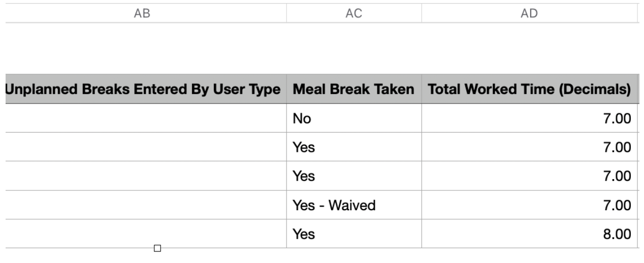Click empty Unplanned Breaks cell in "Yes - Waived" row
Viewport: 644px width, 263px height.
pyautogui.click(x=146, y=205)
